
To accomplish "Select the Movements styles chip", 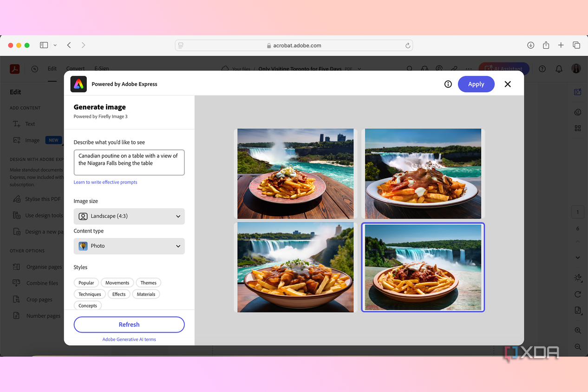I will point(117,283).
